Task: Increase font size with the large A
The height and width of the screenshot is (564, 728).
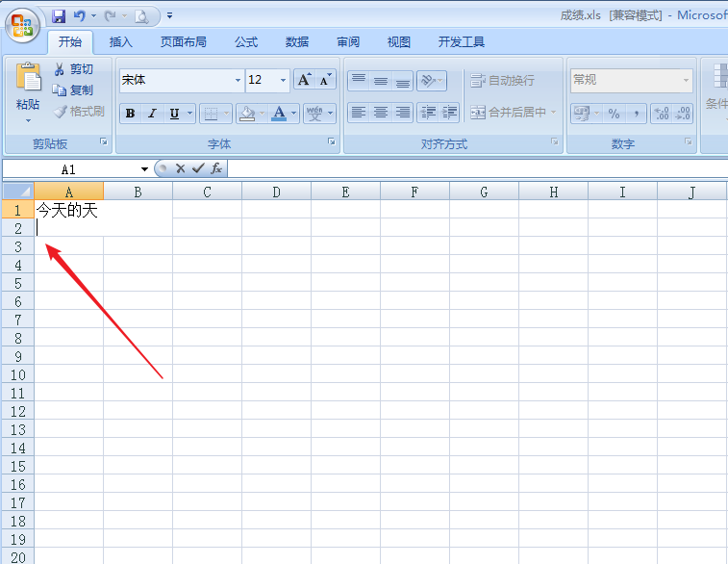Action: coord(304,80)
